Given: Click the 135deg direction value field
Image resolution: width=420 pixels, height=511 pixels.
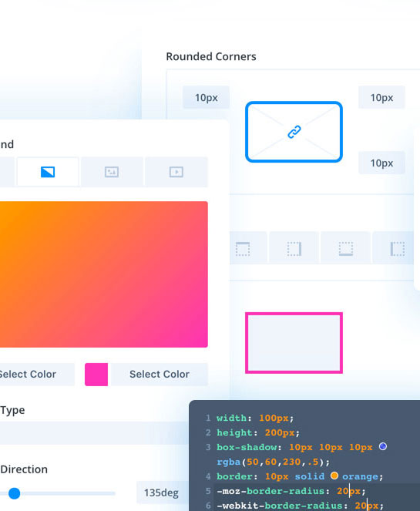Looking at the screenshot, I should [x=163, y=493].
